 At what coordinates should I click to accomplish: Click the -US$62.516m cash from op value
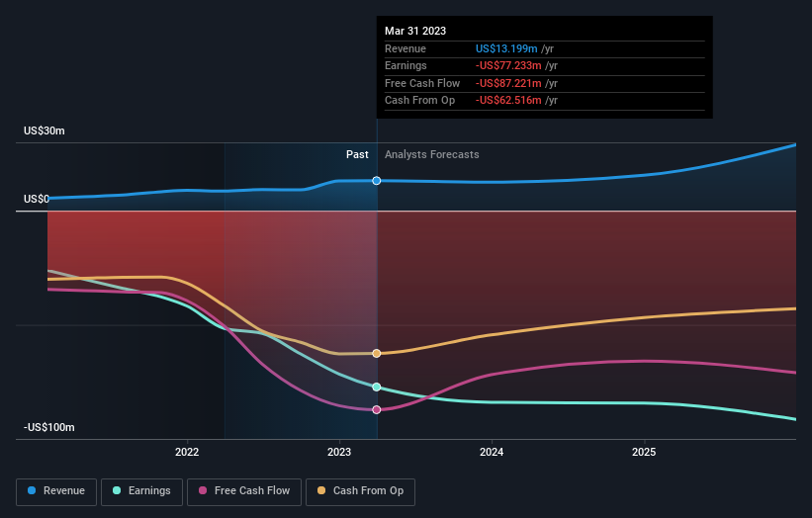click(x=508, y=101)
